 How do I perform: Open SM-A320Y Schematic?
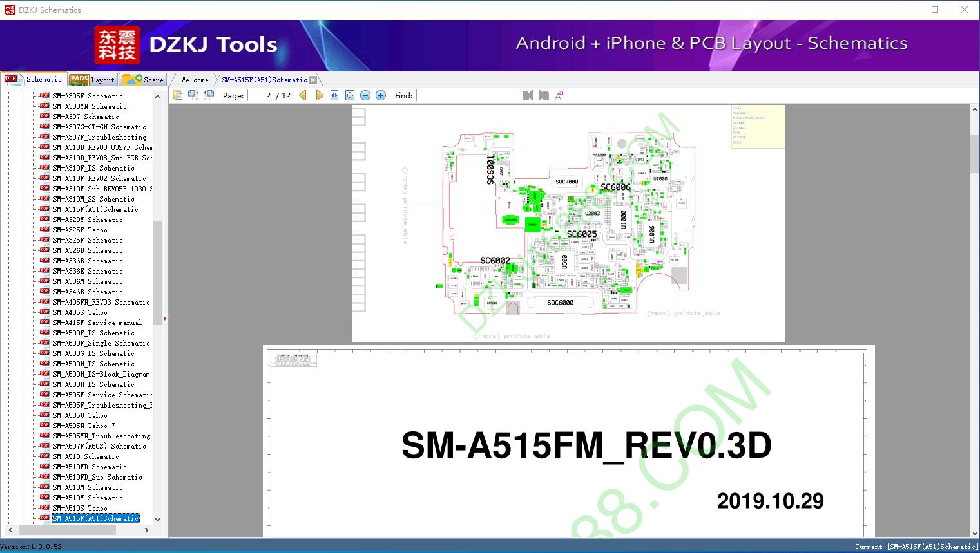pyautogui.click(x=88, y=220)
